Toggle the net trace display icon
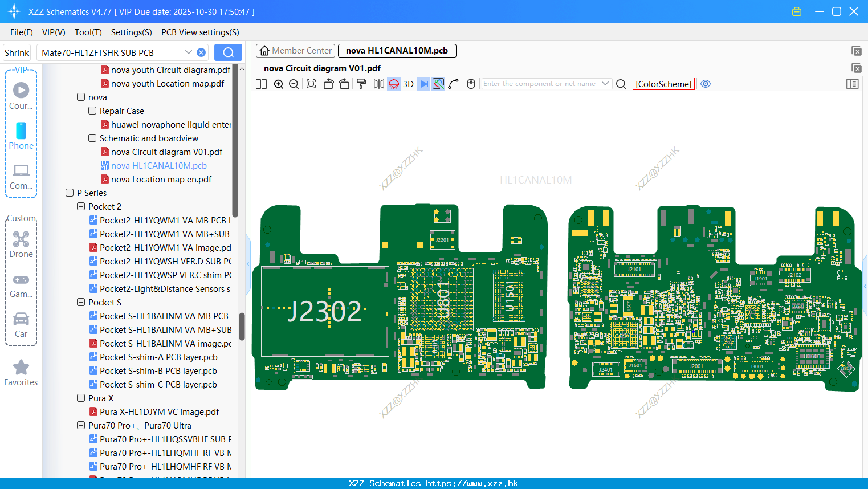Viewport: 868px width, 489px height. (x=438, y=84)
